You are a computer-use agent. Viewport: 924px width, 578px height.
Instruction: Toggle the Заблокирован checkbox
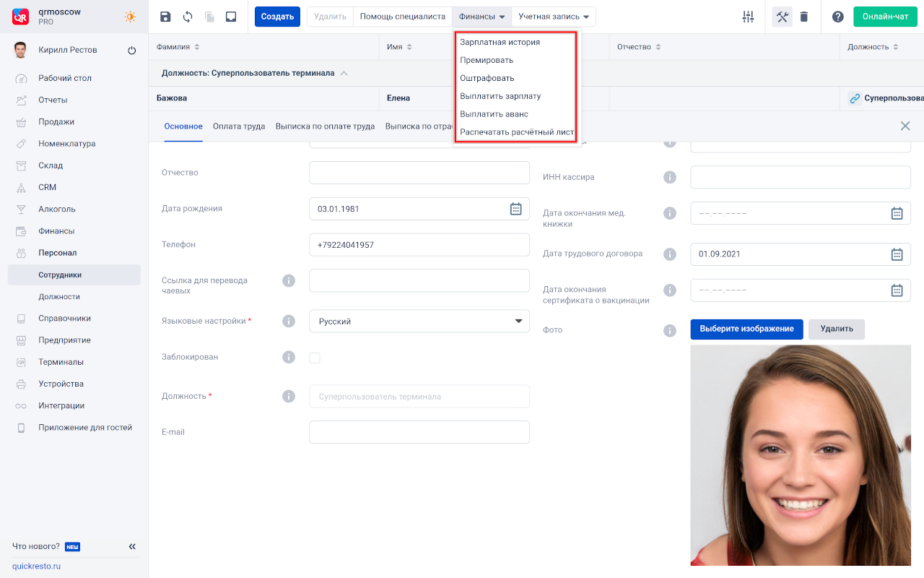pyautogui.click(x=315, y=358)
